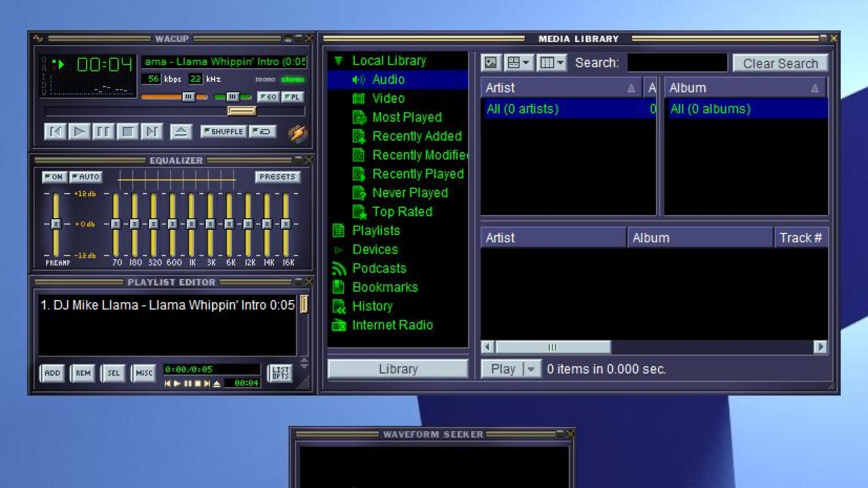Screen dimensions: 868x488
Task: Click the 1K equalizer band knob
Action: coord(191,224)
